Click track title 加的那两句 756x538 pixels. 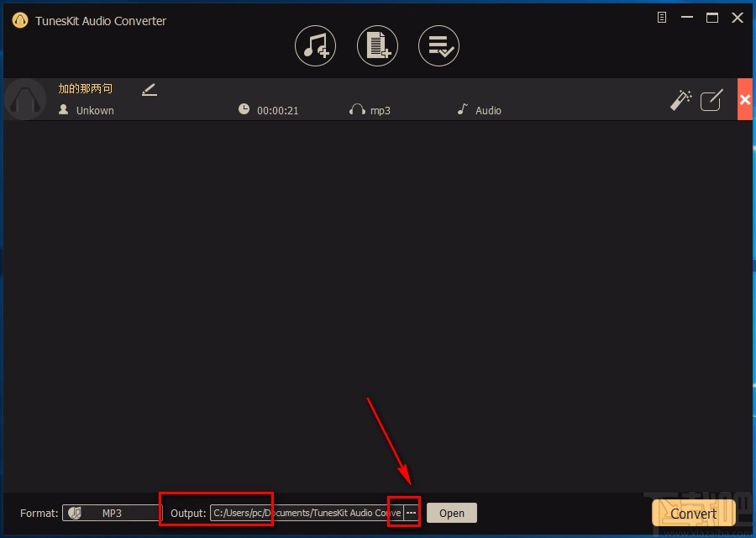(86, 89)
